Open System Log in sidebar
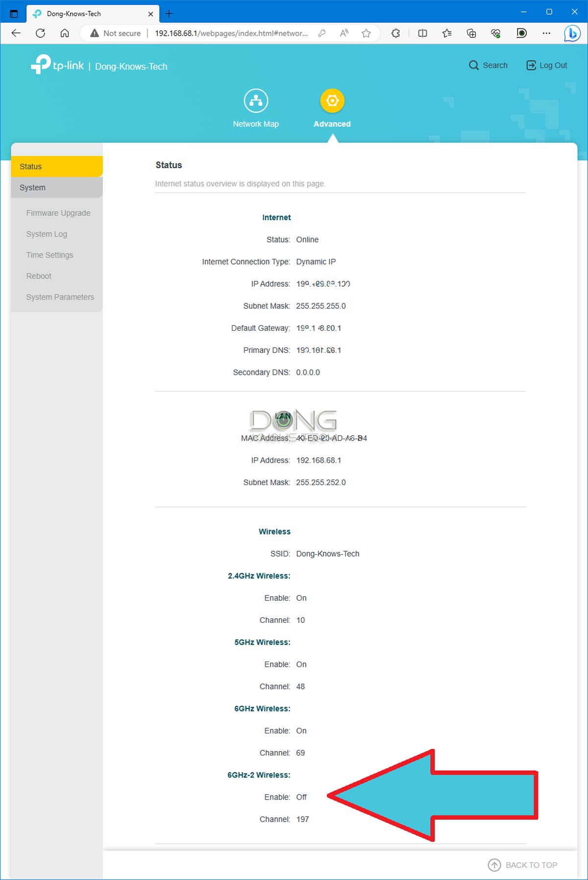 coord(47,234)
